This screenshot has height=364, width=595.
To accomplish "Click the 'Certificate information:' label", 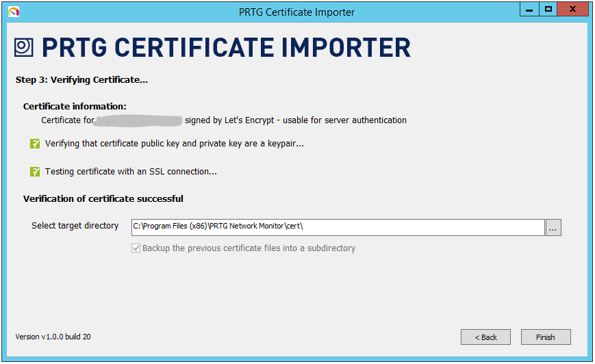I will 75,107.
